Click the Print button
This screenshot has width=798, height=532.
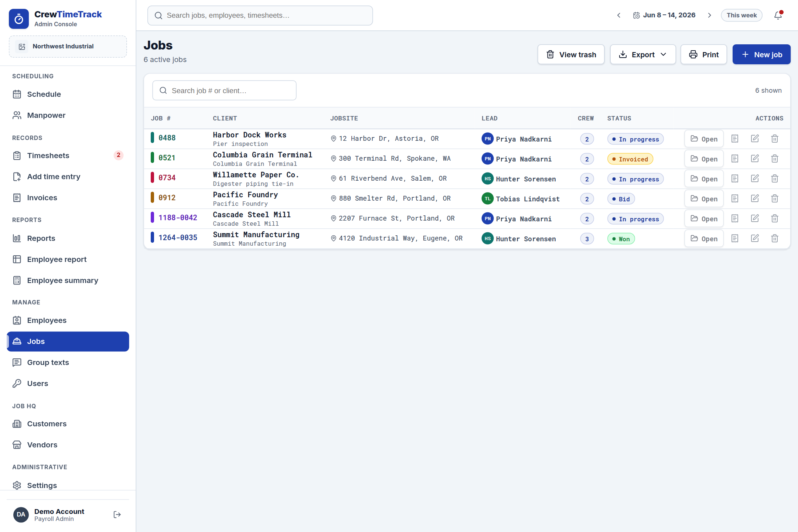click(704, 55)
